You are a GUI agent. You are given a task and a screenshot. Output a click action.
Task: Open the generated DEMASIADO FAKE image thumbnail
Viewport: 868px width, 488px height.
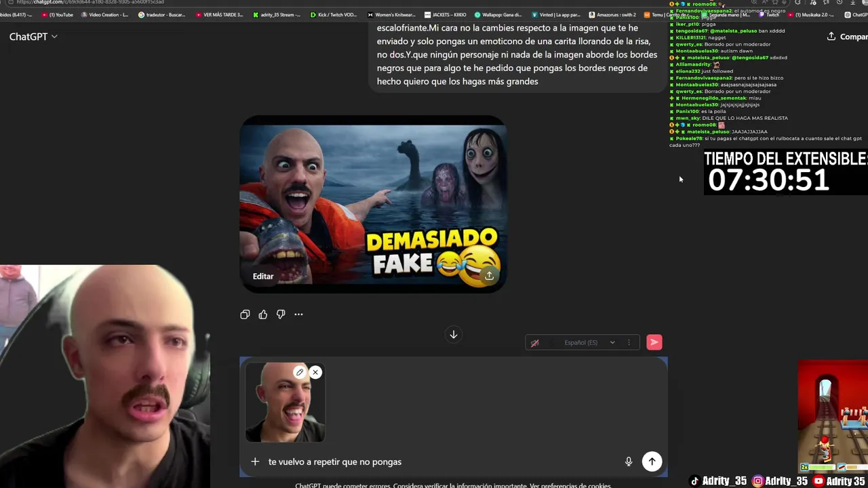tap(372, 204)
